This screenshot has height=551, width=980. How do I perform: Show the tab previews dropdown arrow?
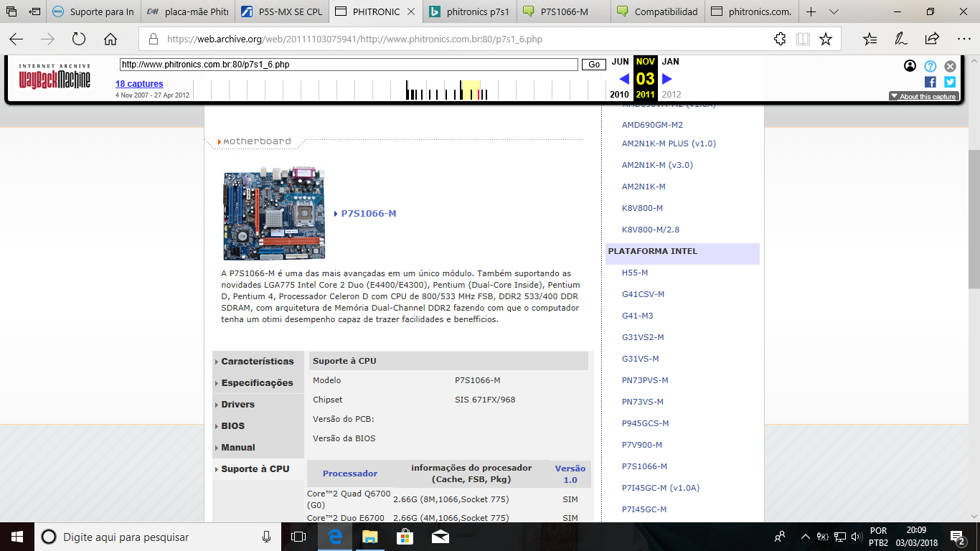834,12
